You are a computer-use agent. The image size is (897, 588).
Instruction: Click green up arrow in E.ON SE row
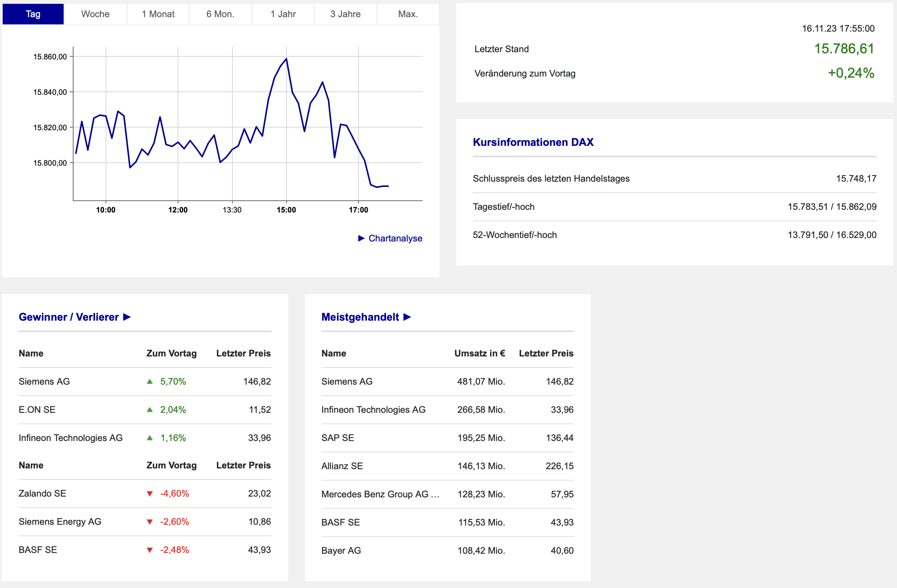[150, 410]
